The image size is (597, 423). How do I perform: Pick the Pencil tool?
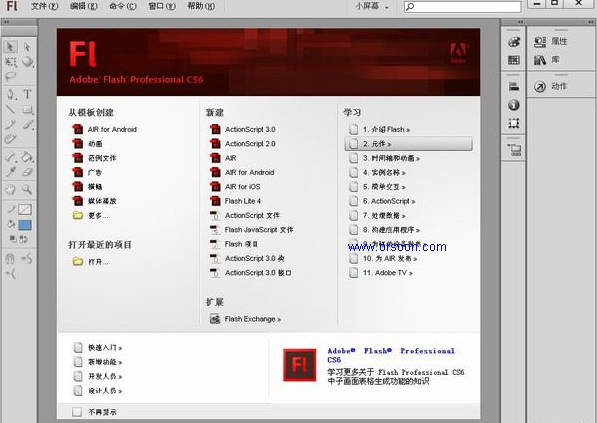pyautogui.click(x=10, y=125)
